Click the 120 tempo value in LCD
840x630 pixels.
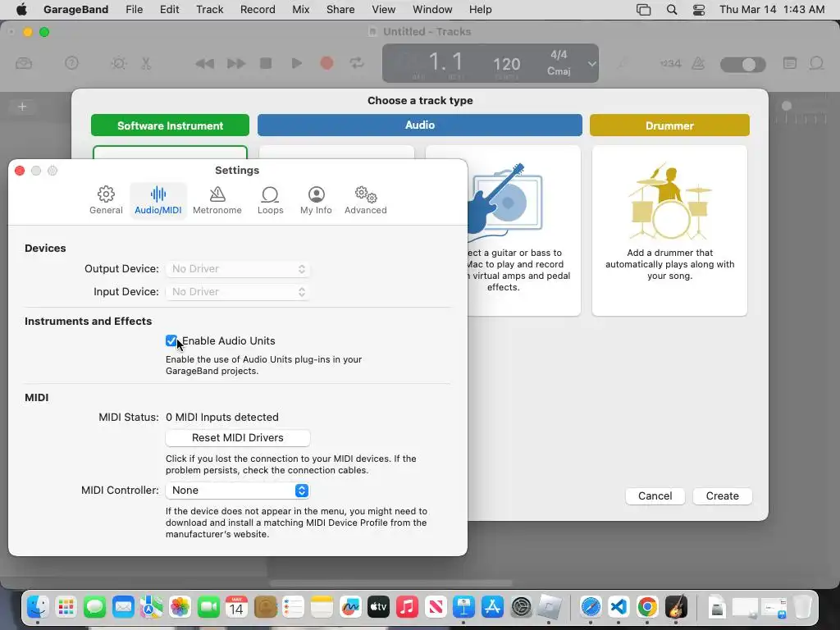tap(506, 64)
